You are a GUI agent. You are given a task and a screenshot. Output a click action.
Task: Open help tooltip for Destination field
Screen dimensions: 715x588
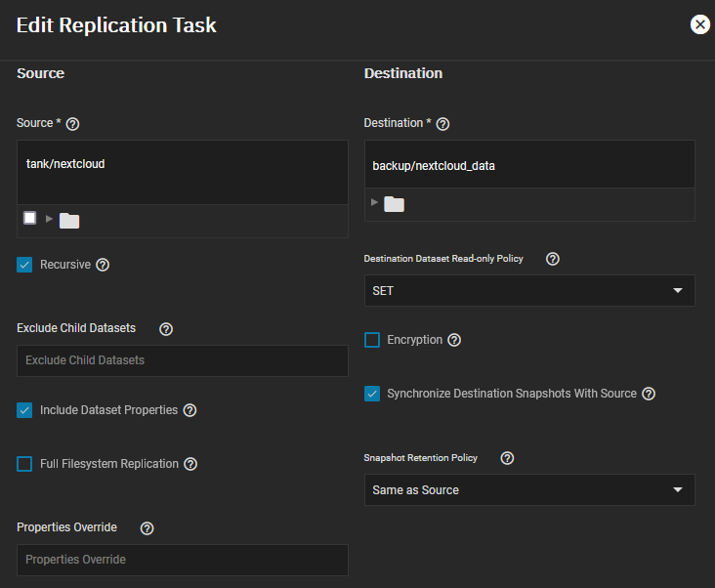pos(442,124)
